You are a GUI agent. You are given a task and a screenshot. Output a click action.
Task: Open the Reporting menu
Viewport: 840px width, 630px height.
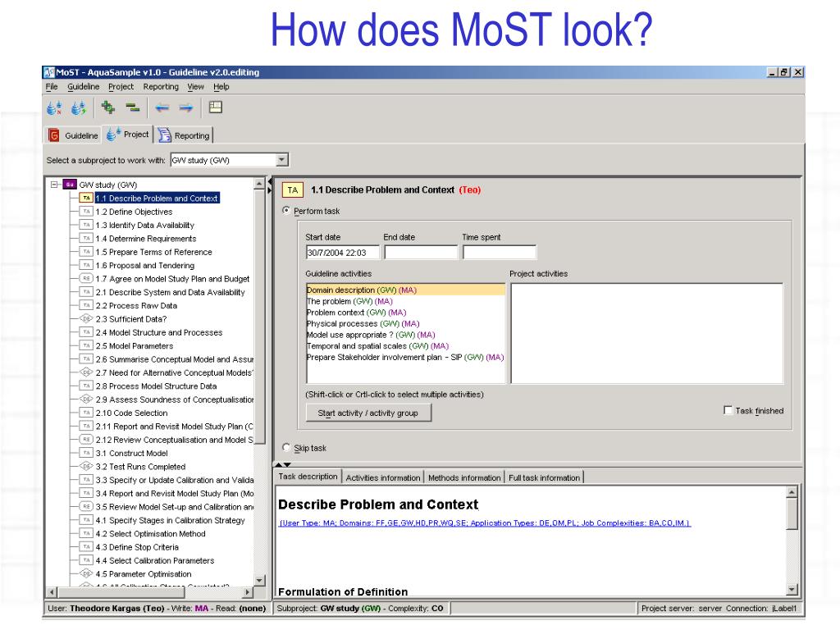[161, 86]
